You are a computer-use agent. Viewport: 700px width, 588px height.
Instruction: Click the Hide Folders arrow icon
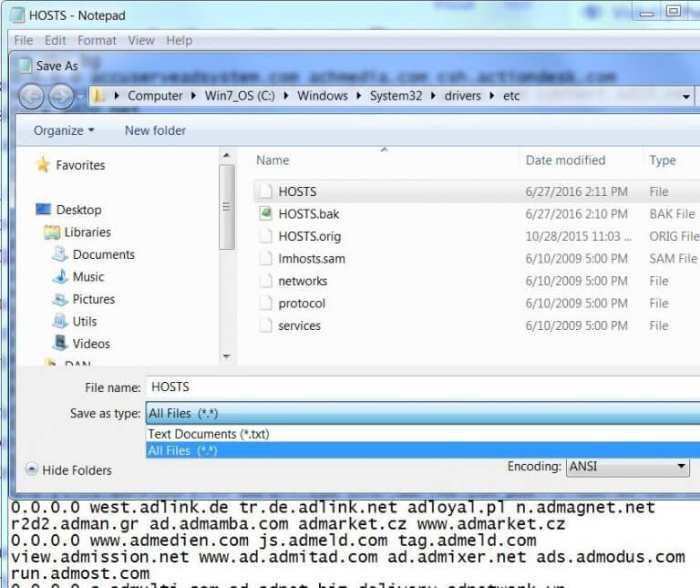tap(31, 469)
